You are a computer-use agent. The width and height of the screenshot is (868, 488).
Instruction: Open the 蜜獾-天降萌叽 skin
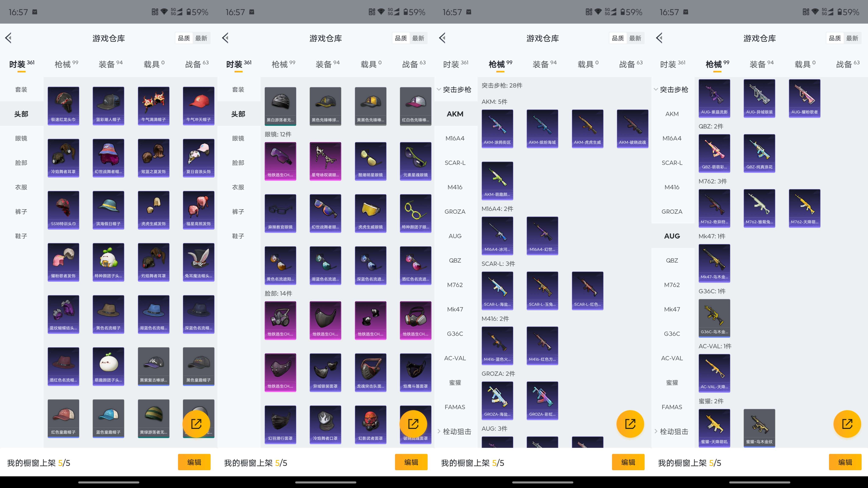tap(714, 428)
